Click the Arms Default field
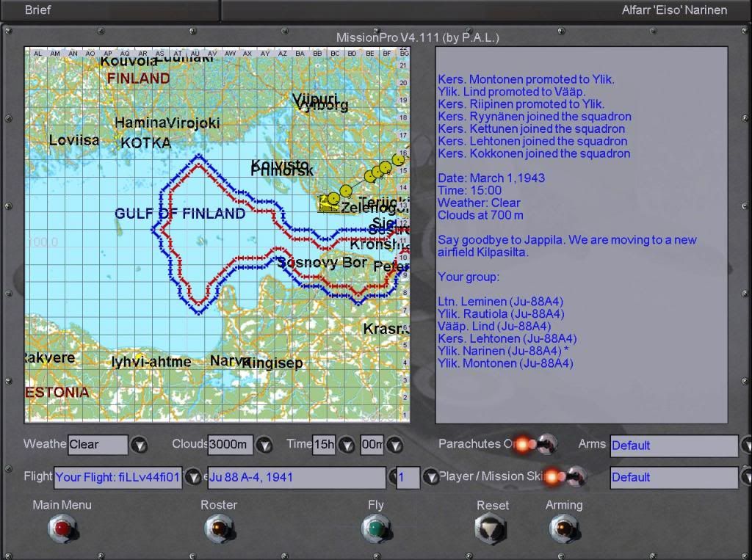 (673, 446)
